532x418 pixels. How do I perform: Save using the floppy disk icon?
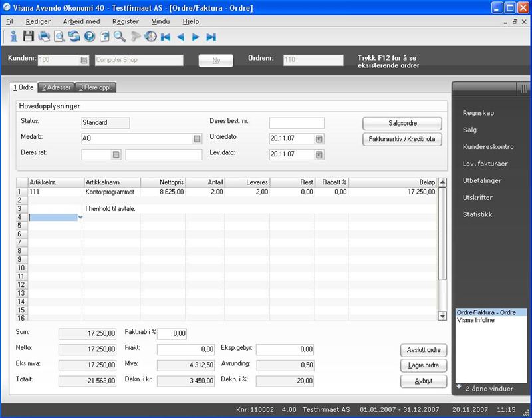[28, 37]
